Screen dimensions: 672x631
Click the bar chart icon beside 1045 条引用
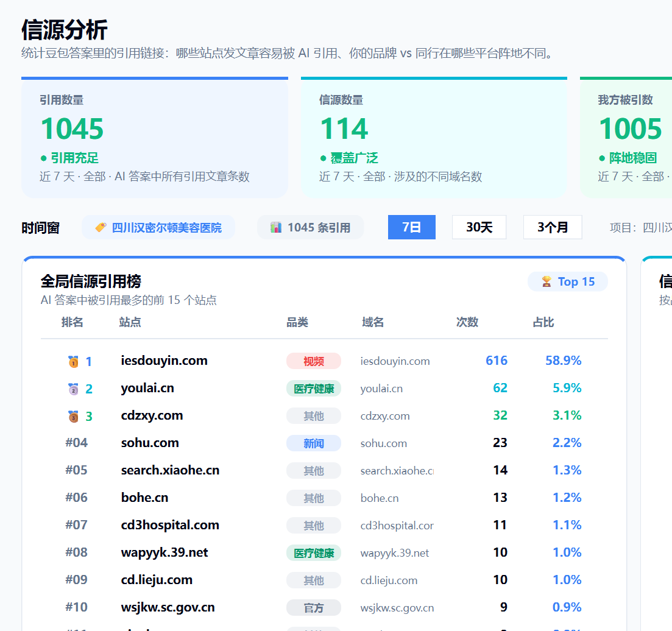click(276, 227)
